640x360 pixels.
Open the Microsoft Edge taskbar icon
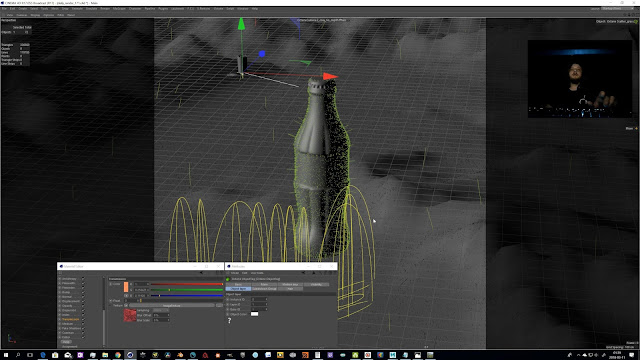[42, 355]
